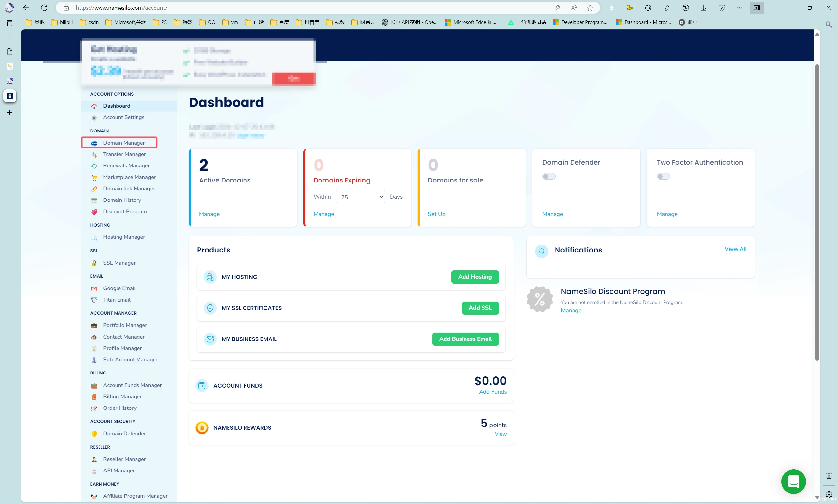The image size is (838, 504).
Task: Click the Domain link Manager chain icon
Action: (x=94, y=189)
